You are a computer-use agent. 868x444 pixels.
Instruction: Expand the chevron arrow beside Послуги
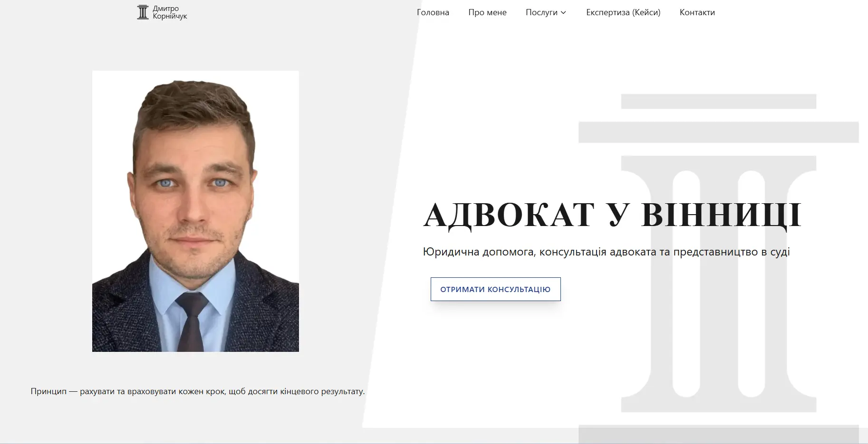(x=563, y=13)
